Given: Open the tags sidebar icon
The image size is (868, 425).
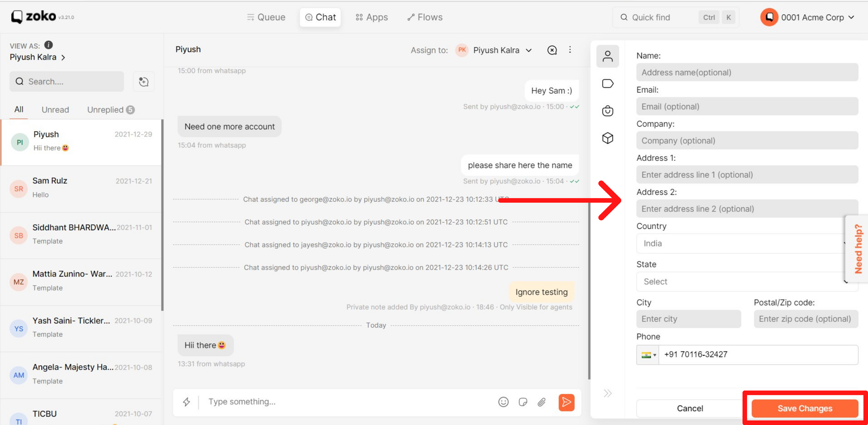Looking at the screenshot, I should 608,83.
